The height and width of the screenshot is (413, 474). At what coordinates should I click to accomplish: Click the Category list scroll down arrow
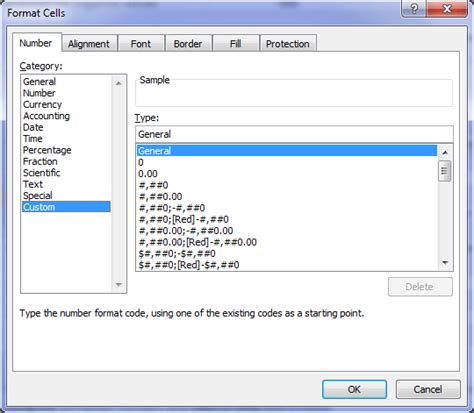(119, 285)
